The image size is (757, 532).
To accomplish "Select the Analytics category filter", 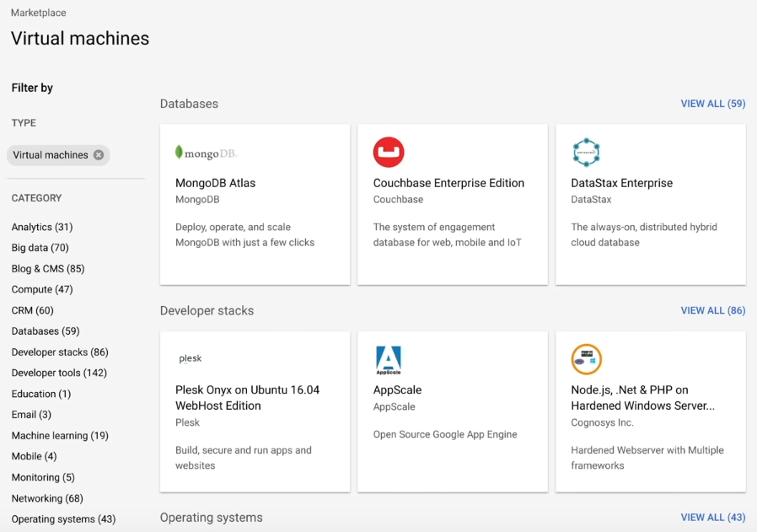I will [x=41, y=226].
